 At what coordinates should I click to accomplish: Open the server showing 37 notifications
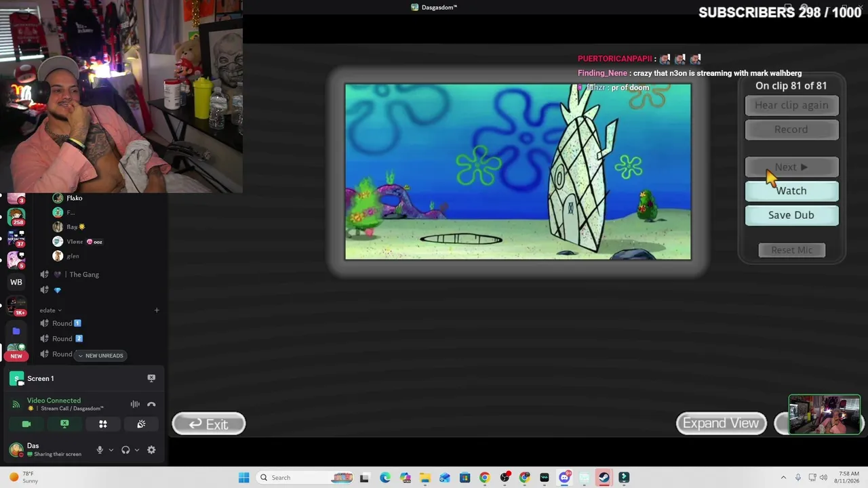tap(16, 239)
